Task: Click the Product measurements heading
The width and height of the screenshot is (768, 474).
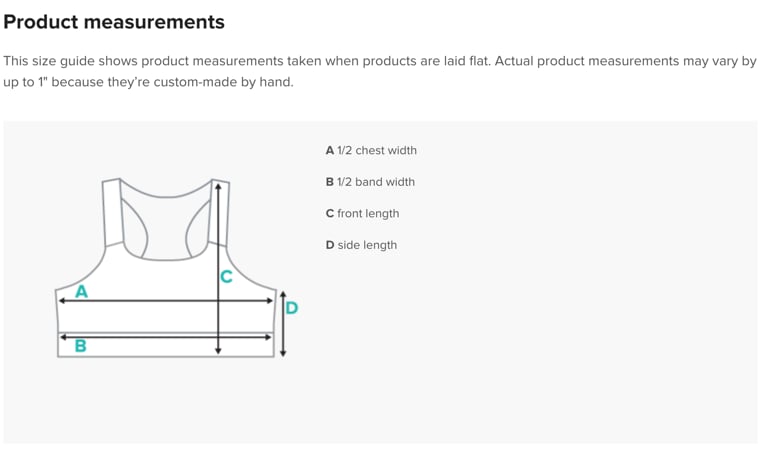Action: coord(114,22)
